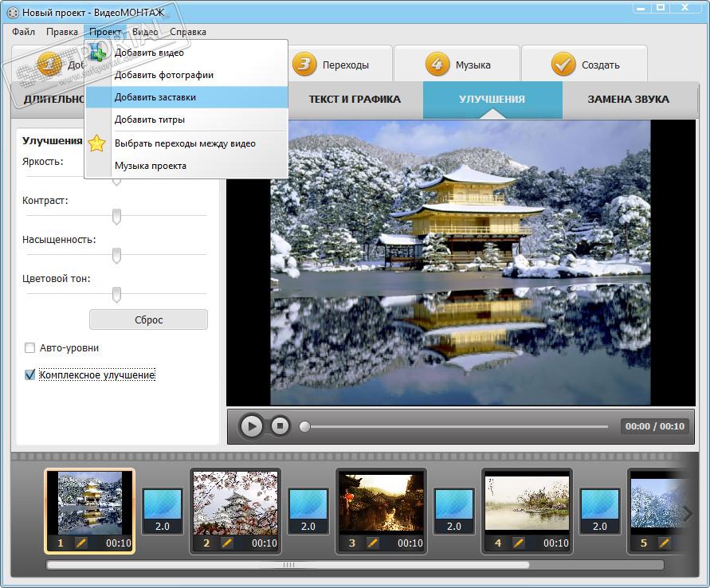Click the 'Сброс' reset button

click(x=148, y=319)
